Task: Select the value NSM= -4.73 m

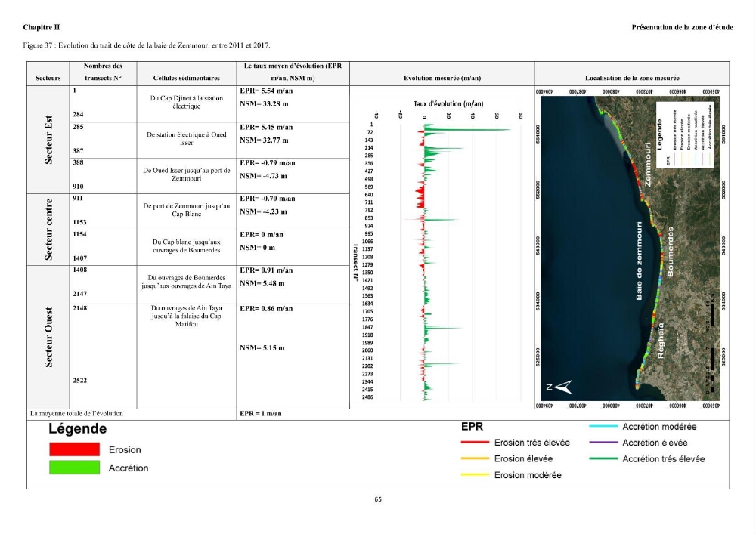Action: (263, 176)
